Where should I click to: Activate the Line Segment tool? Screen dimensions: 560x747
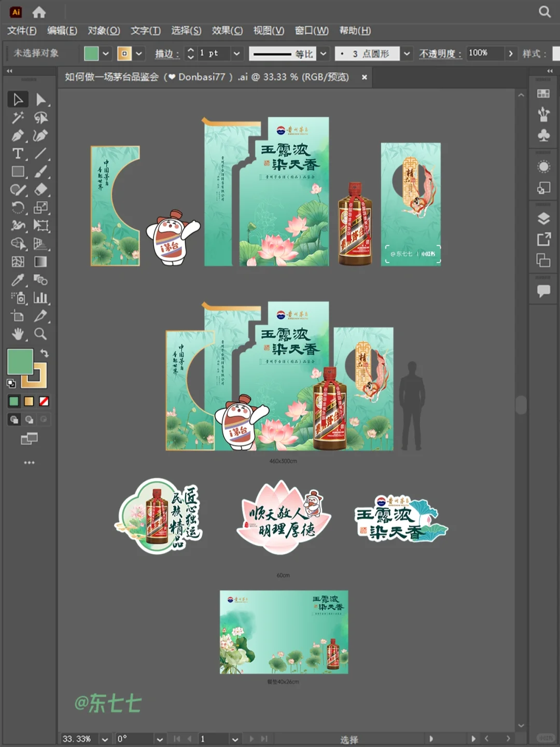[x=41, y=154]
